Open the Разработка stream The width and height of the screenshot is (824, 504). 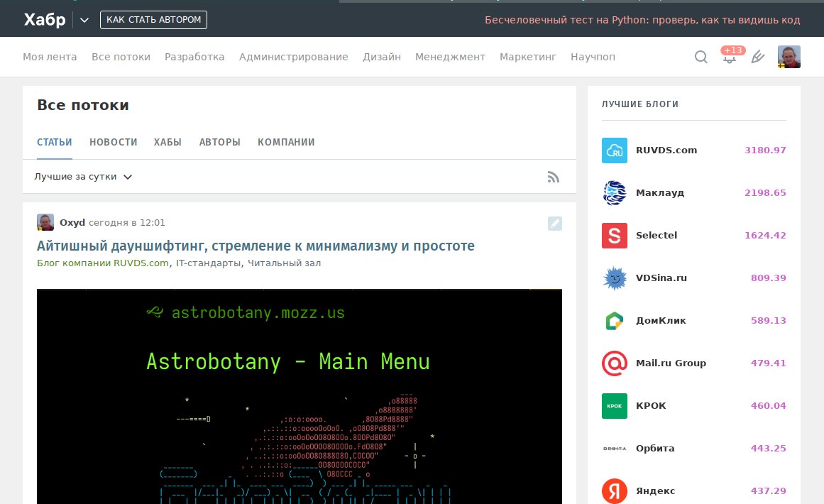pyautogui.click(x=194, y=57)
